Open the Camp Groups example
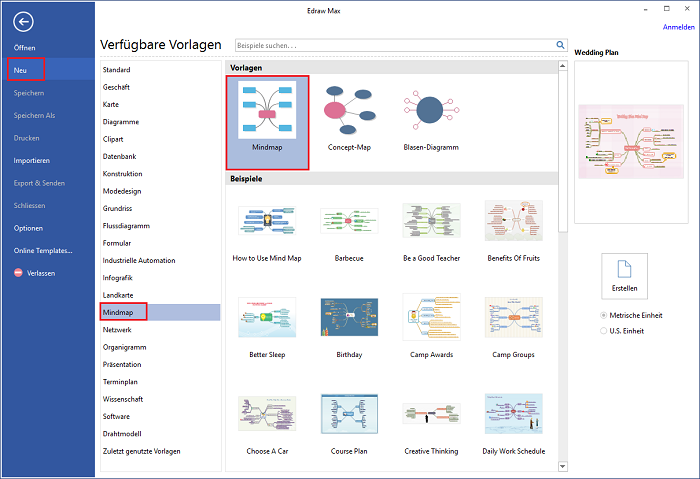Image resolution: width=700 pixels, height=479 pixels. [x=513, y=317]
